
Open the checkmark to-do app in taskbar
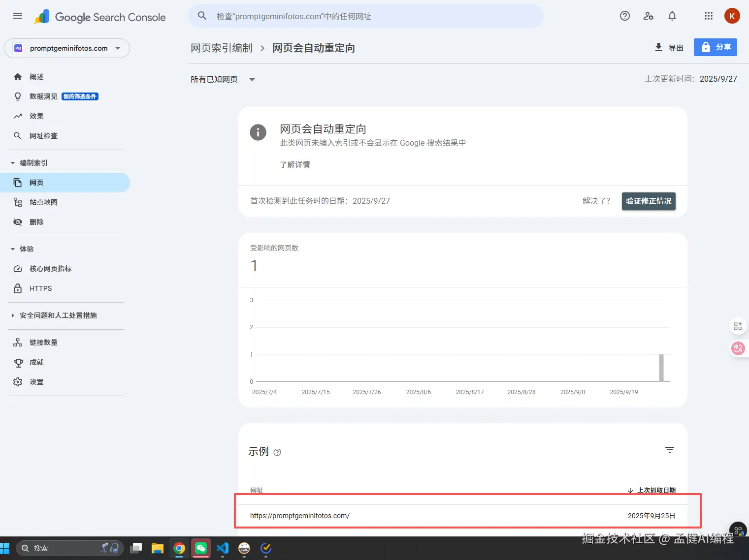pyautogui.click(x=266, y=548)
